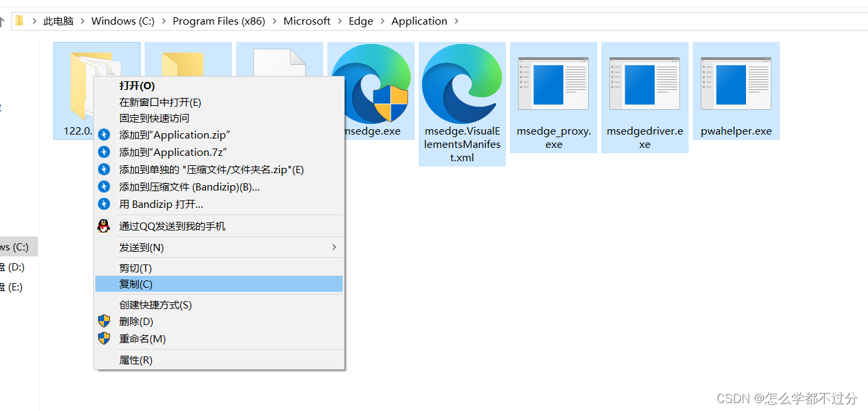Image resolution: width=868 pixels, height=411 pixels.
Task: Open 属性(R) from context menu
Action: point(219,360)
